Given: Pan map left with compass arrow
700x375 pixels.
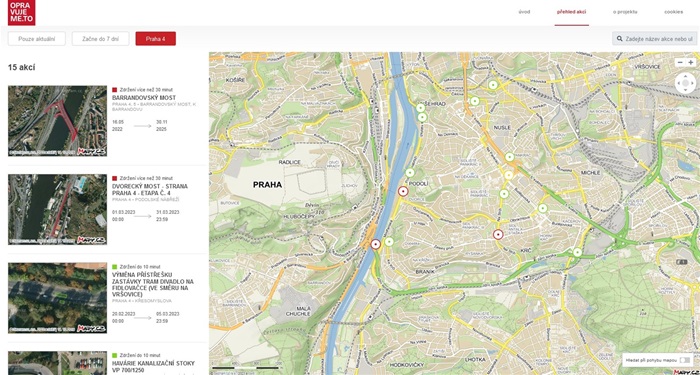Looking at the screenshot, I should tap(679, 83).
